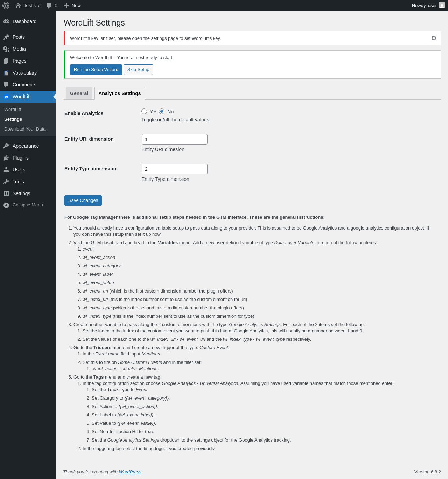This screenshot has width=448, height=479.
Task: Click the Plugins plug icon
Action: [6, 158]
